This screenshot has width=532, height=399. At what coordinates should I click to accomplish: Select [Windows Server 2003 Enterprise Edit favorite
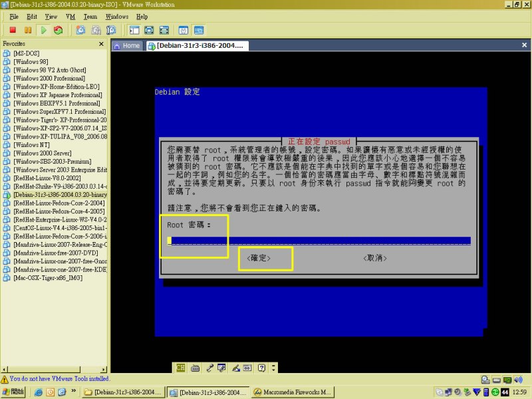pyautogui.click(x=60, y=170)
